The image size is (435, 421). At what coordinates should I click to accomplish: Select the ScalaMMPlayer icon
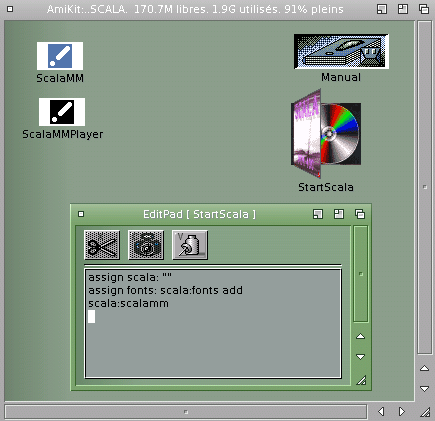click(62, 112)
